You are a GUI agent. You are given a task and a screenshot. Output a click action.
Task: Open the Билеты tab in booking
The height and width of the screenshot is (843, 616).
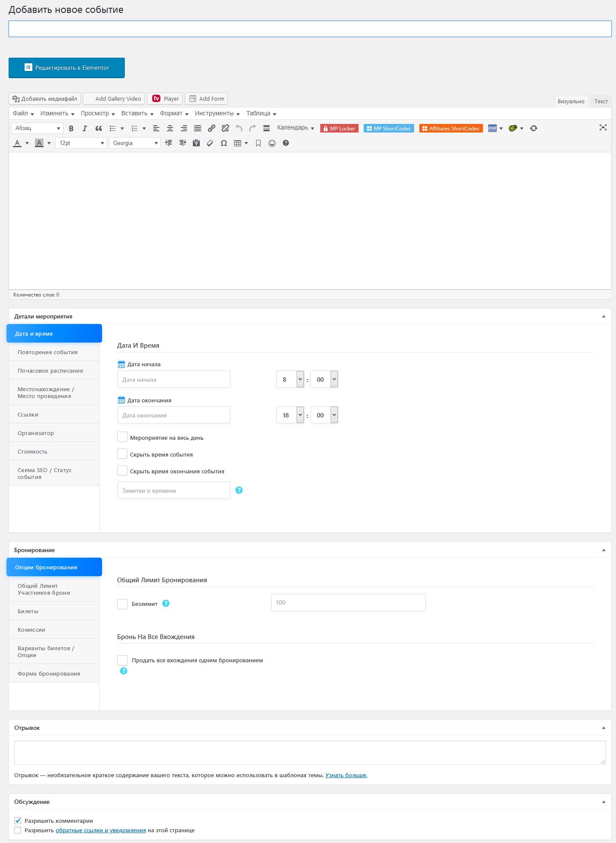click(x=28, y=611)
